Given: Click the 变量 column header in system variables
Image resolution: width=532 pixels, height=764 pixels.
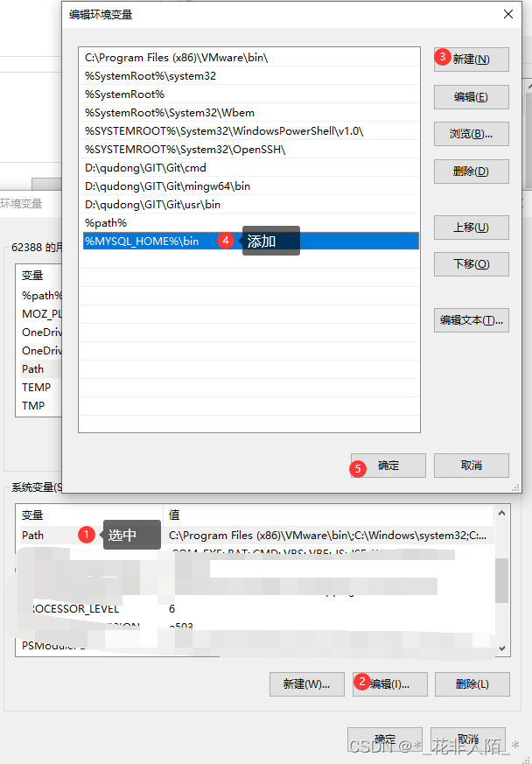Looking at the screenshot, I should (89, 515).
